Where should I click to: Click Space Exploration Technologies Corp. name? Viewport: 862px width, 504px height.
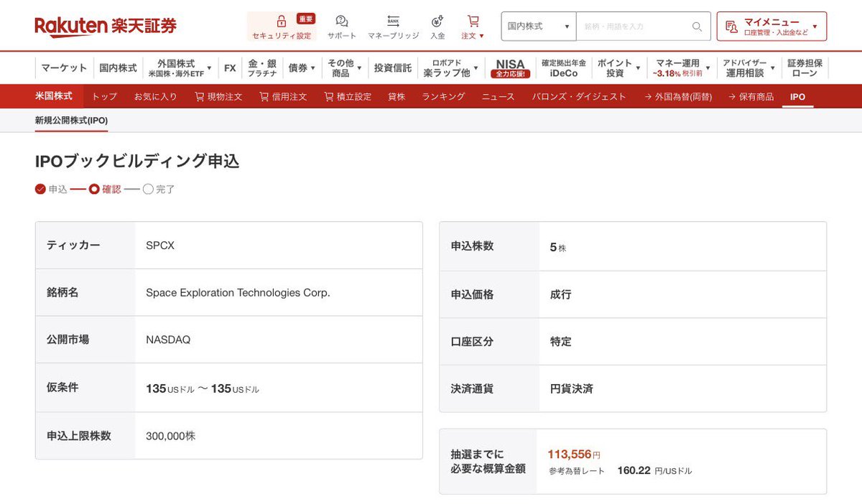point(238,293)
